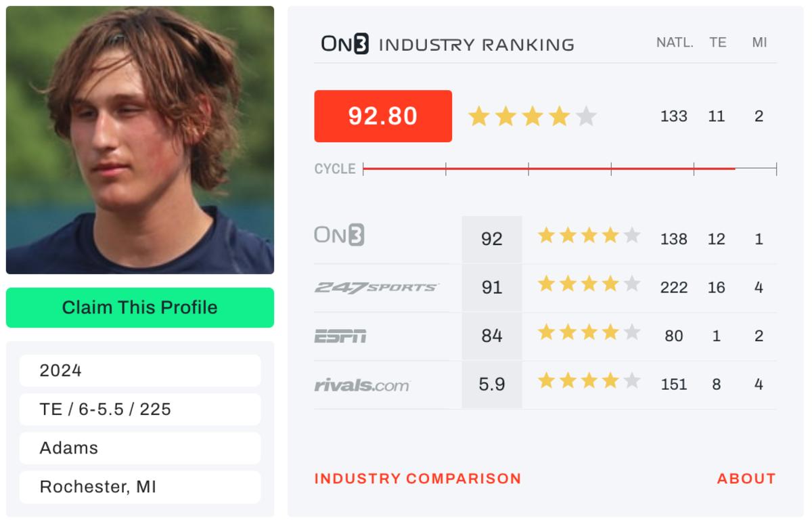812x526 pixels.
Task: Click the On3 row star rating
Action: click(589, 236)
